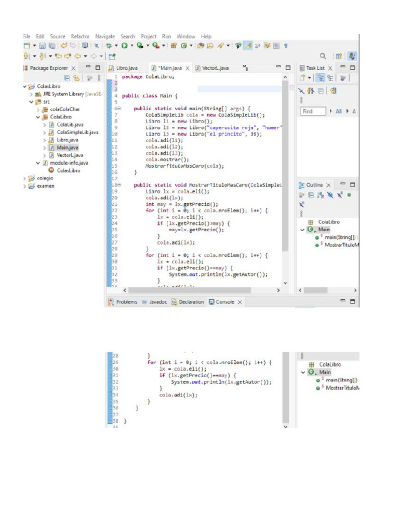Click the Sort alphabetically icon in Outline

click(x=321, y=195)
